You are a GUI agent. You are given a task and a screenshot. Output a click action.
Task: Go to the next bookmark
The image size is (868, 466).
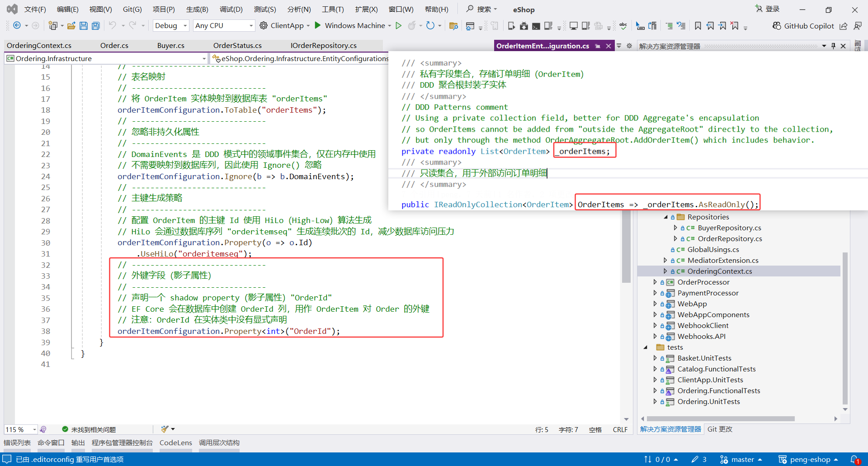click(x=722, y=26)
